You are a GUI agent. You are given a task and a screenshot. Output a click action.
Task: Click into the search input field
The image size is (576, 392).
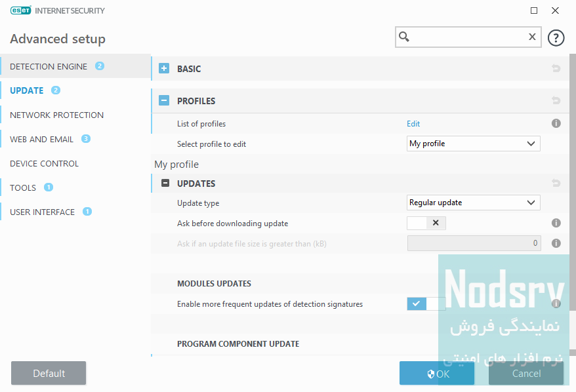468,37
